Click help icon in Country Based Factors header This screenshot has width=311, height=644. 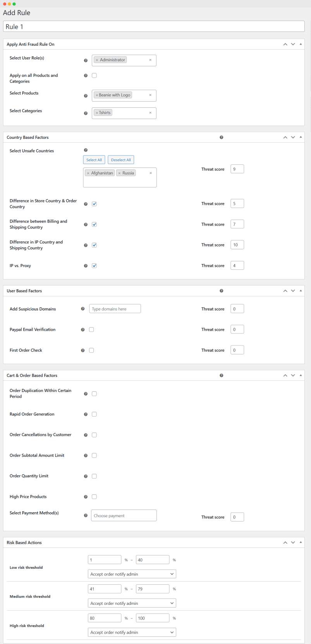(x=222, y=137)
